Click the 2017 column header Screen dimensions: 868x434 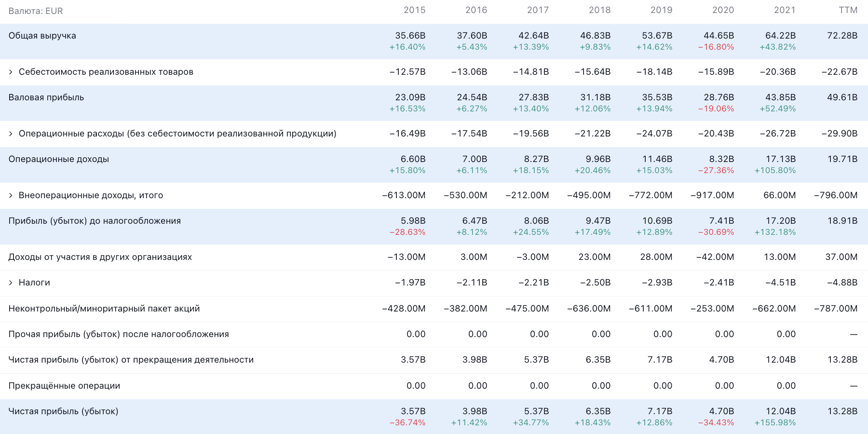click(538, 10)
